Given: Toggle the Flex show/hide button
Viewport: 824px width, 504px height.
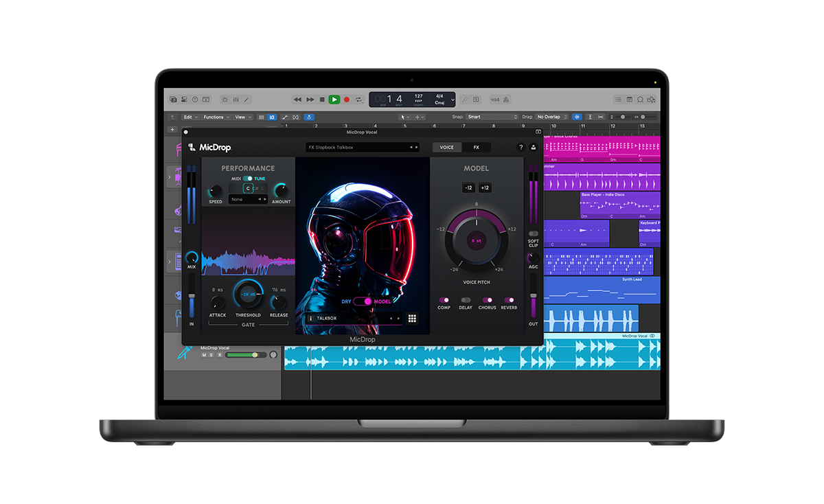Looking at the screenshot, I should tap(295, 117).
